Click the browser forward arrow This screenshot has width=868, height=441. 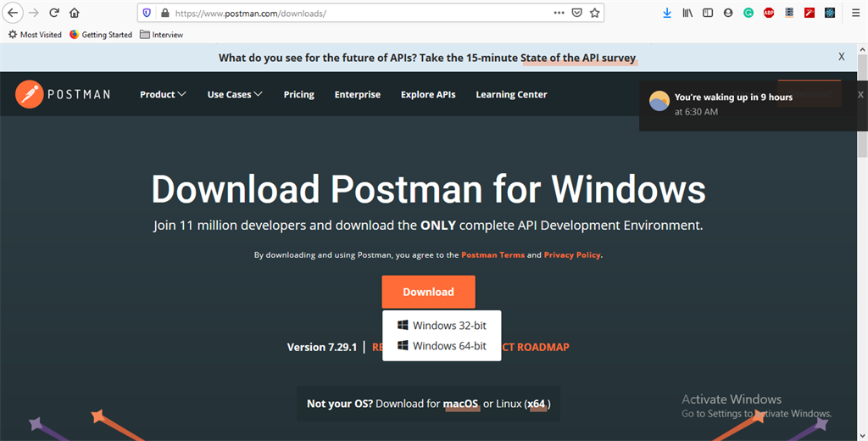(x=34, y=13)
